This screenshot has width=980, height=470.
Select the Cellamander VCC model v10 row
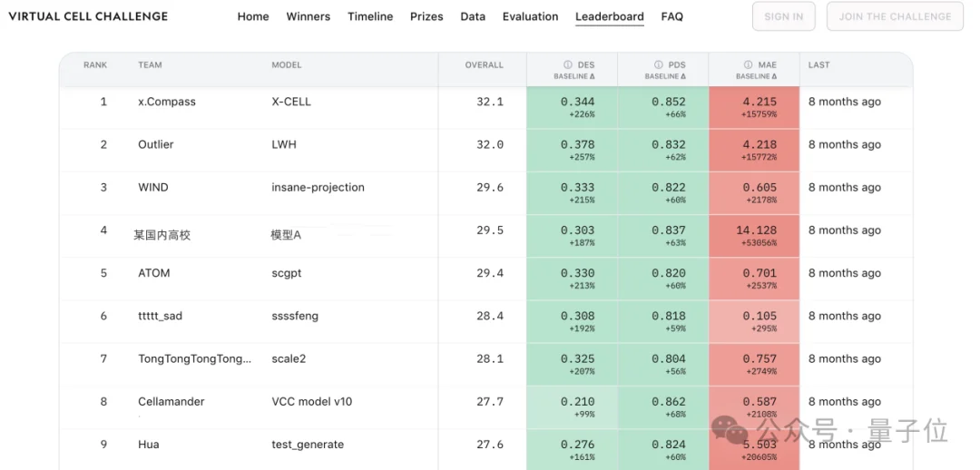click(486, 406)
